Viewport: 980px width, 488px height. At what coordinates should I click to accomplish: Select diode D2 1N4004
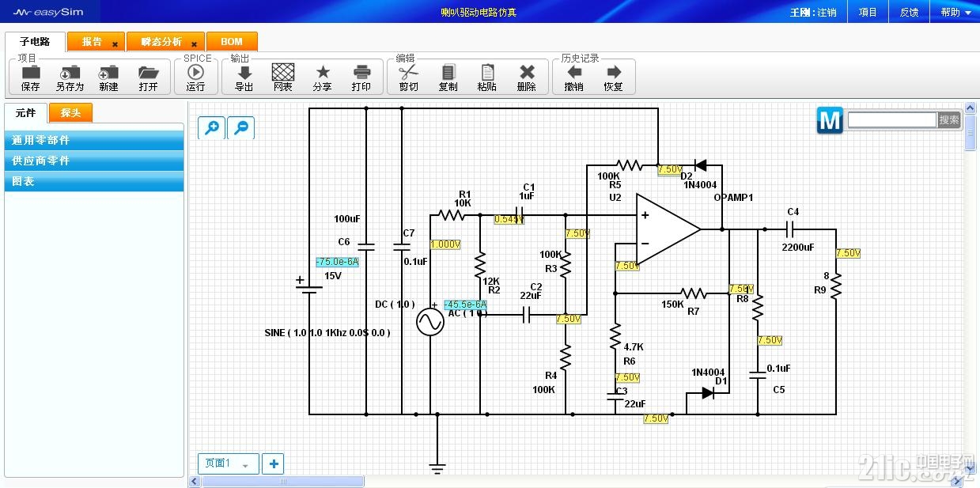(x=699, y=165)
